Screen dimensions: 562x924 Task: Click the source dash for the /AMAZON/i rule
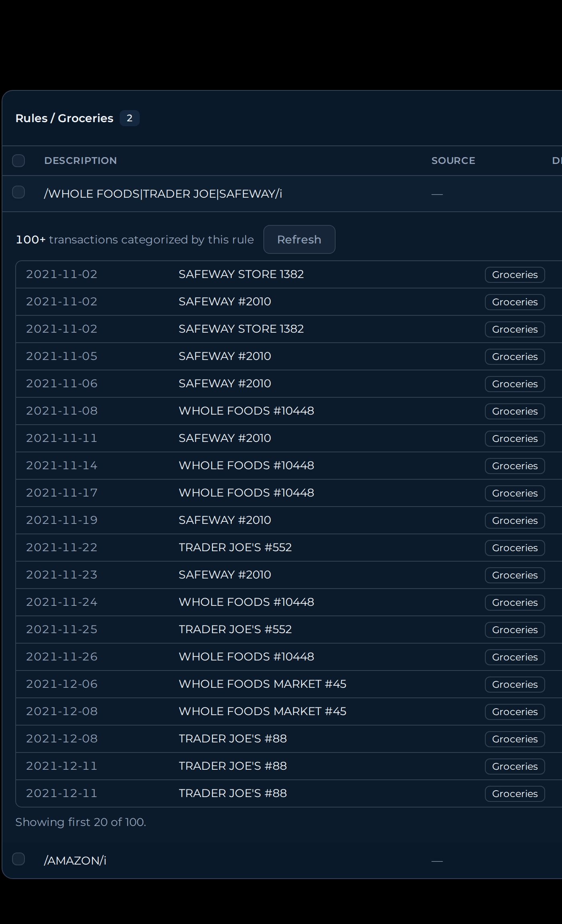pyautogui.click(x=437, y=861)
